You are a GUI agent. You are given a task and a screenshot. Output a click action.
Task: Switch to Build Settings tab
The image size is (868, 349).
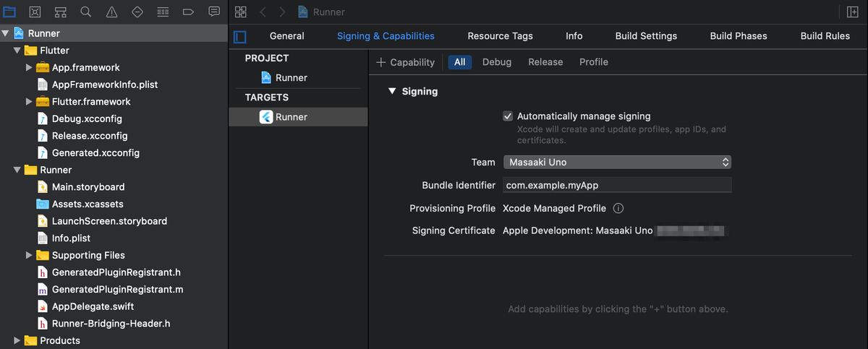[x=646, y=36]
